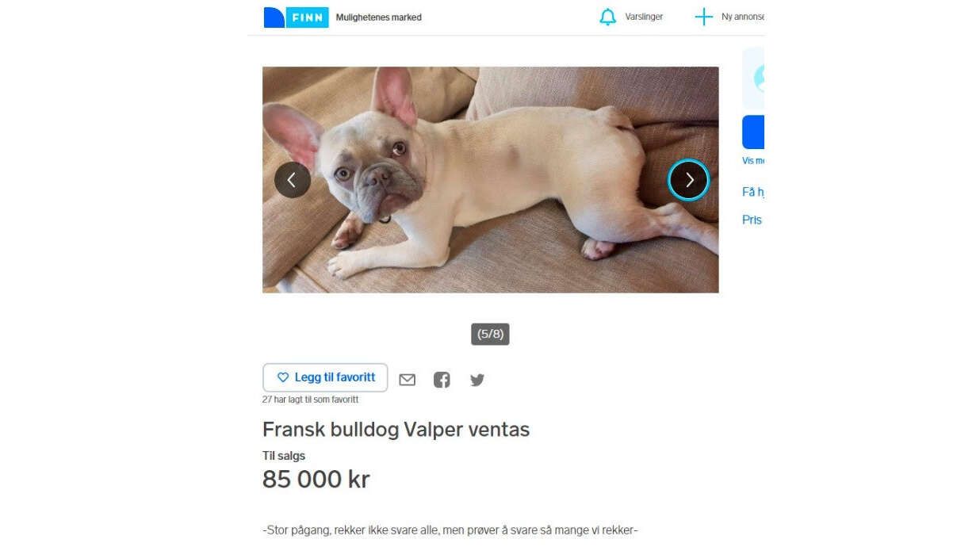Click the blue button in right sidebar
Screen dimensions: 980x551
753,132
